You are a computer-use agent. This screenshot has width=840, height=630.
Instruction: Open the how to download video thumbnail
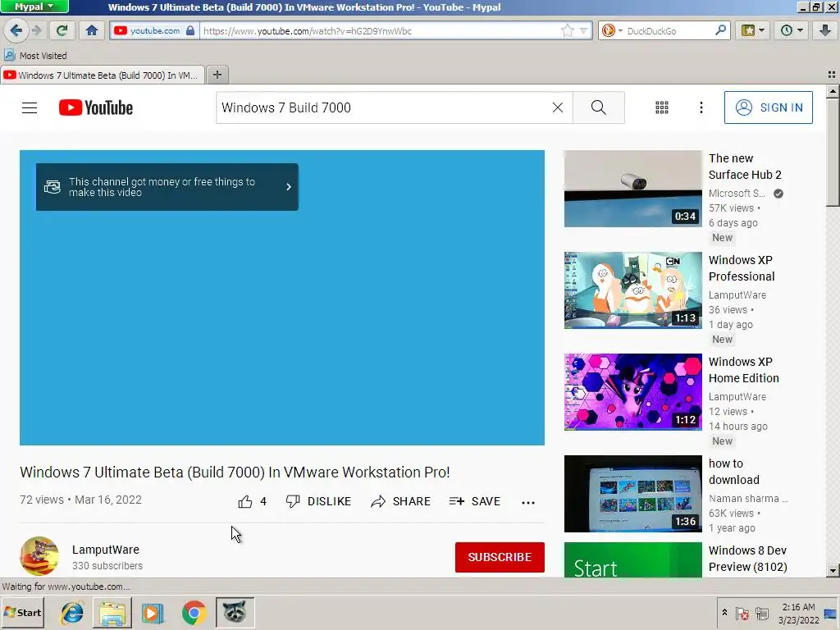tap(632, 493)
